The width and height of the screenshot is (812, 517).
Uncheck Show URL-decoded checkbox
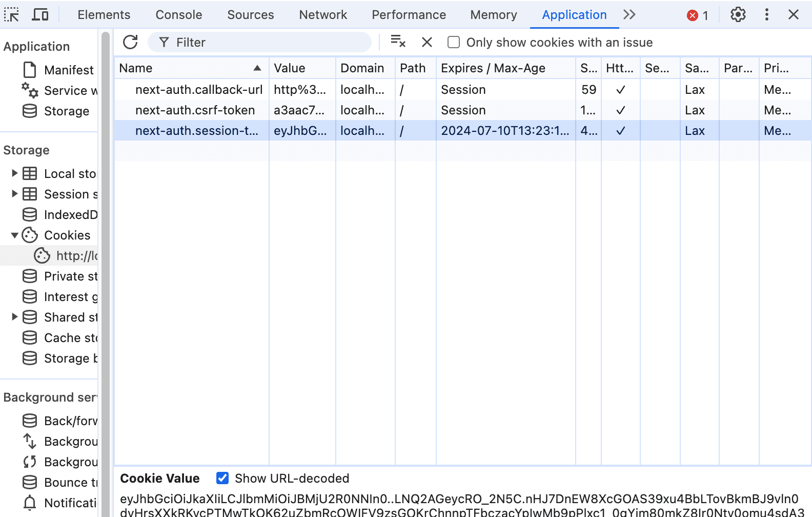[222, 478]
